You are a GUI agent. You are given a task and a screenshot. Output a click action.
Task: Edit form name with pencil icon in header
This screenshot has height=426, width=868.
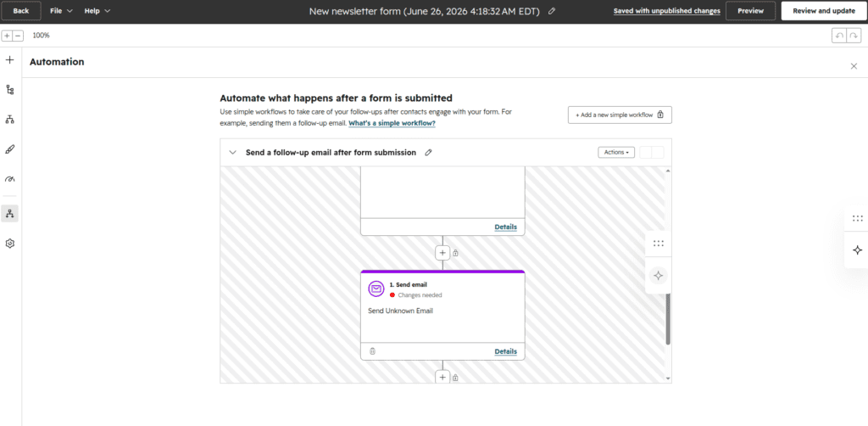(551, 11)
